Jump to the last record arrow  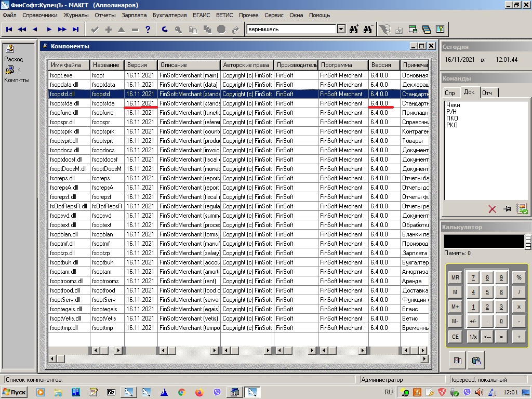[76, 30]
